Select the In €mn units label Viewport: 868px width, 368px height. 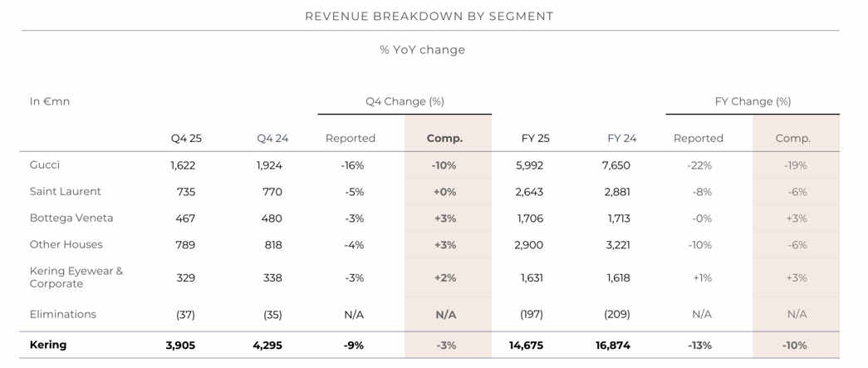(50, 101)
